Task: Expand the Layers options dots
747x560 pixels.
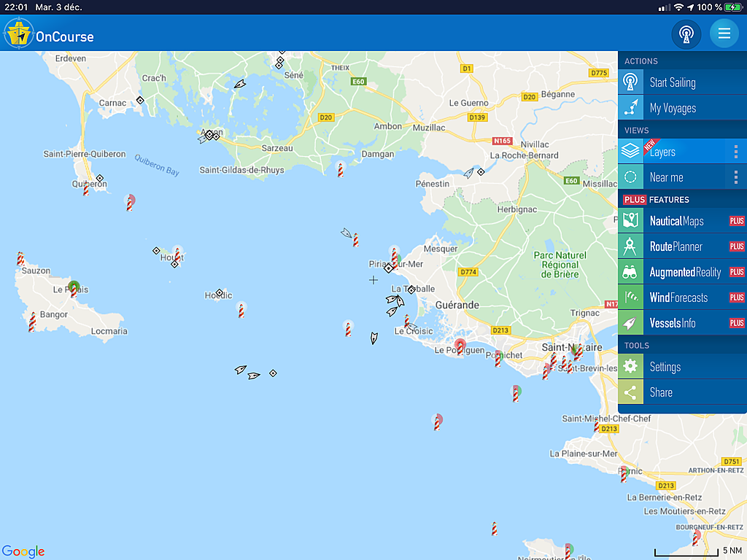Action: tap(736, 152)
